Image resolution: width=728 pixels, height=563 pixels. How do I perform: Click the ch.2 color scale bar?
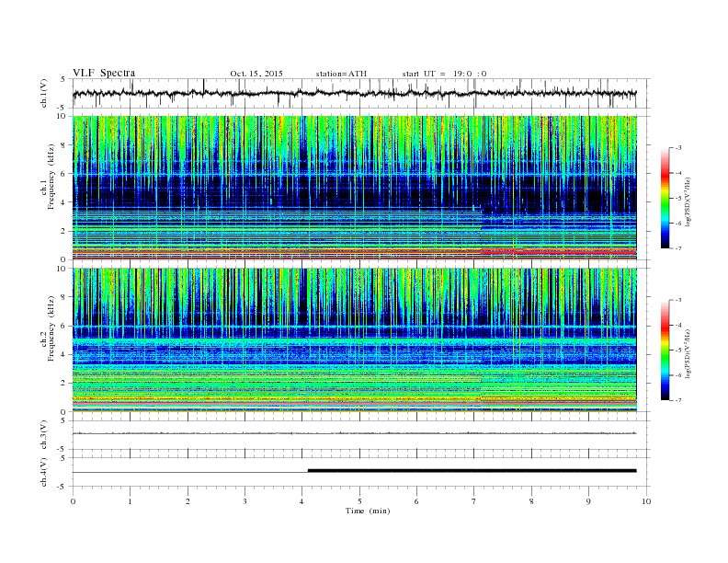tap(665, 350)
